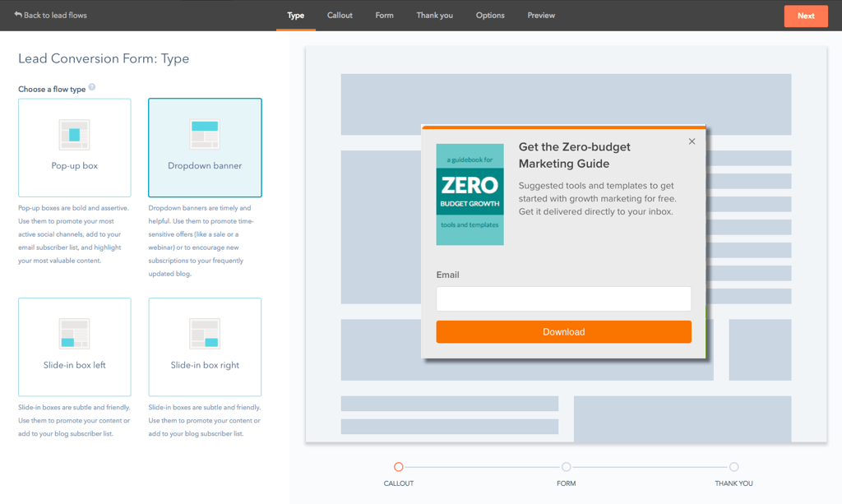This screenshot has width=842, height=504.
Task: Select the Thank You step circle
Action: coord(734,467)
